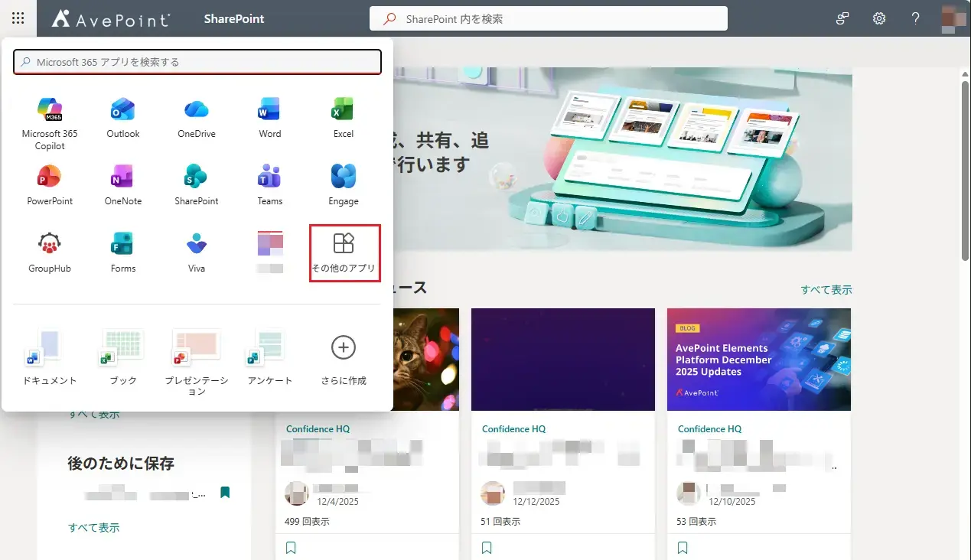Screen dimensions: 971x560
Task: Open GroupHub app
Action: coord(50,252)
